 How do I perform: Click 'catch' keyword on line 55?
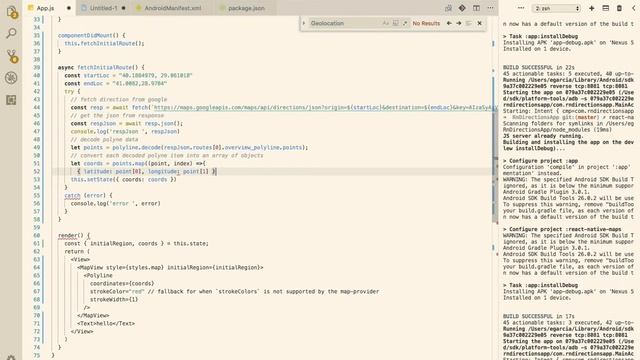(x=72, y=196)
